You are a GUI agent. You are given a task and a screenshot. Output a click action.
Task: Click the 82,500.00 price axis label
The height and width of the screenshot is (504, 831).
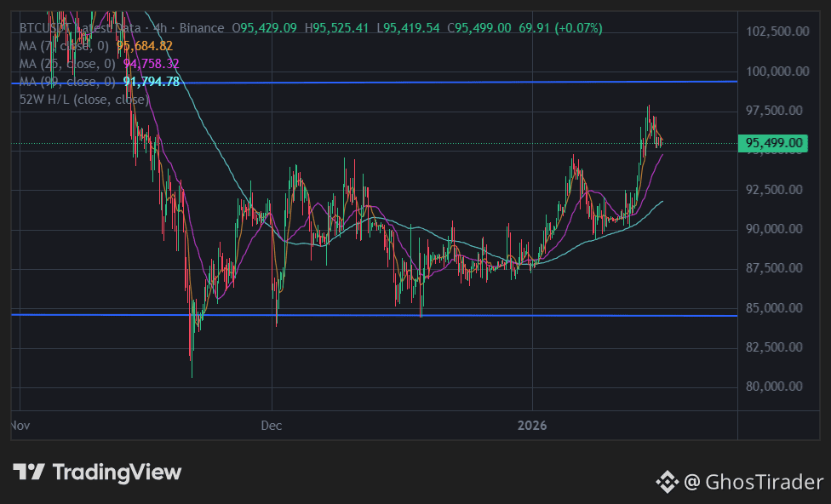click(x=774, y=346)
